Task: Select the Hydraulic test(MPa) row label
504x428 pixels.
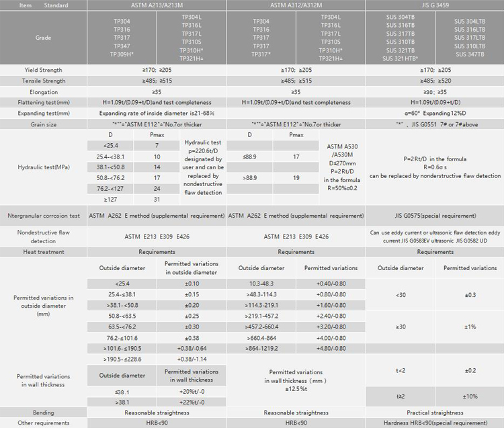Action: tap(43, 167)
